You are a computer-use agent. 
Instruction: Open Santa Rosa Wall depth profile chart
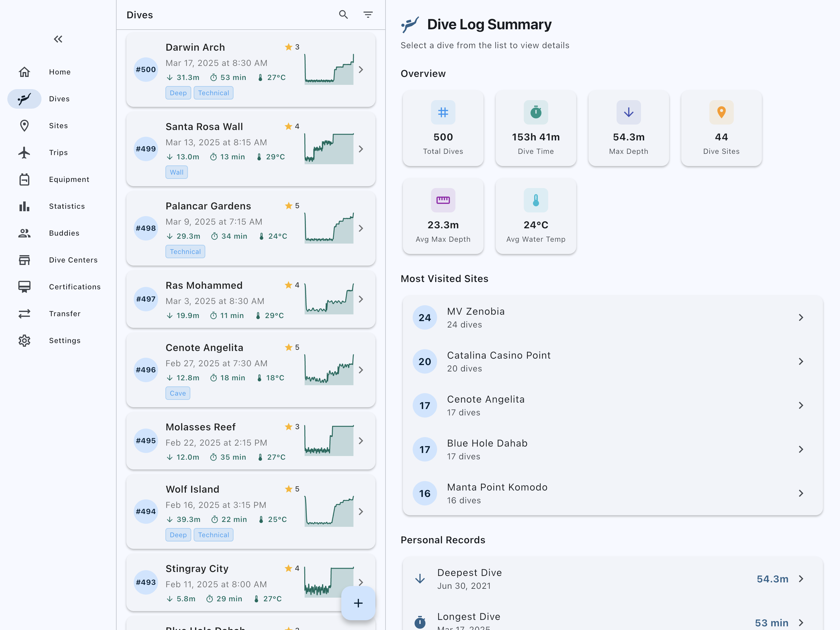click(329, 148)
